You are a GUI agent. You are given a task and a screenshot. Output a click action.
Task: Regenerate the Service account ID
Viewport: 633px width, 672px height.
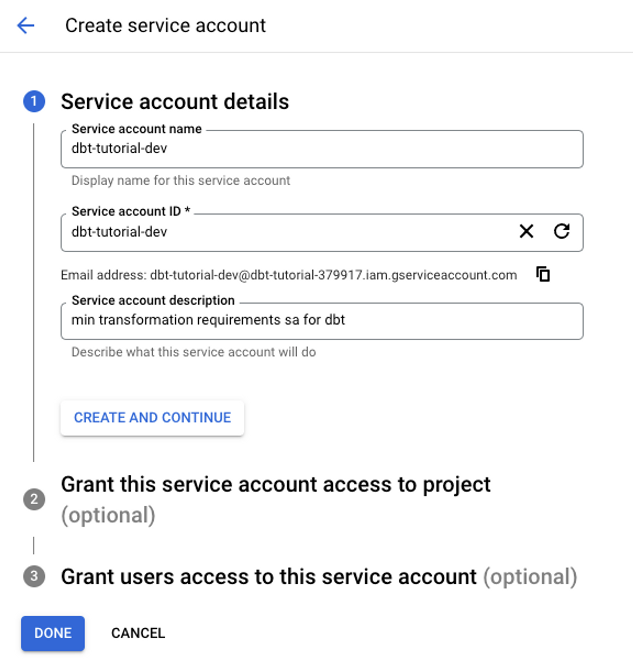tap(562, 232)
